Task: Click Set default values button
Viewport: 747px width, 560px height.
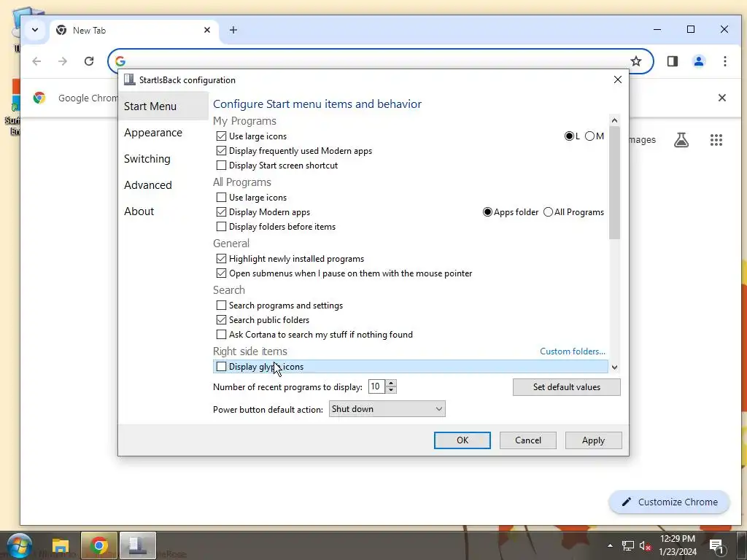Action: coord(566,387)
